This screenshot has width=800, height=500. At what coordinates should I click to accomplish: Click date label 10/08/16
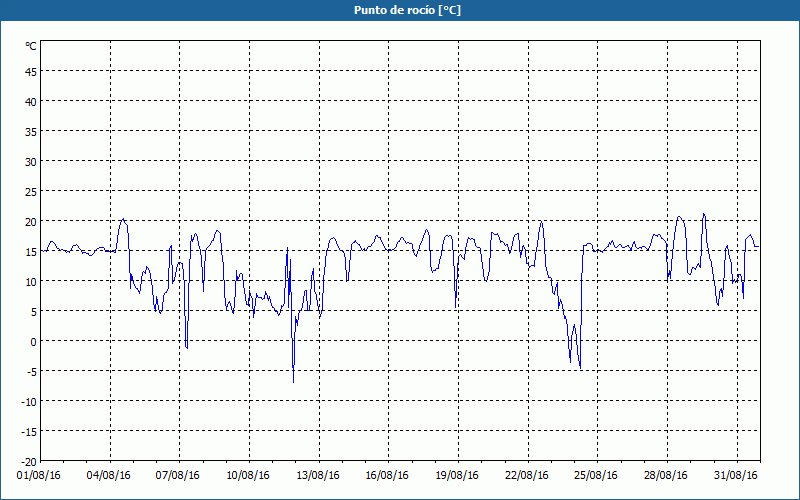[248, 476]
